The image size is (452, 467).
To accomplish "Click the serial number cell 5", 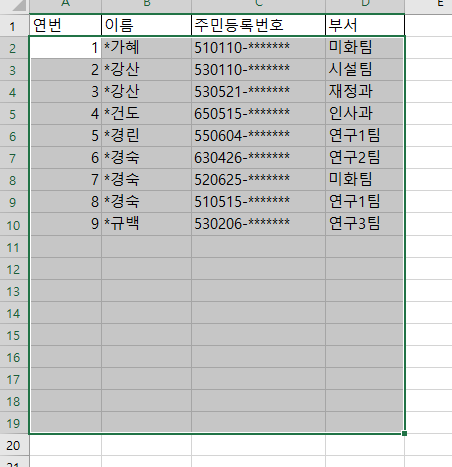I will [65, 136].
